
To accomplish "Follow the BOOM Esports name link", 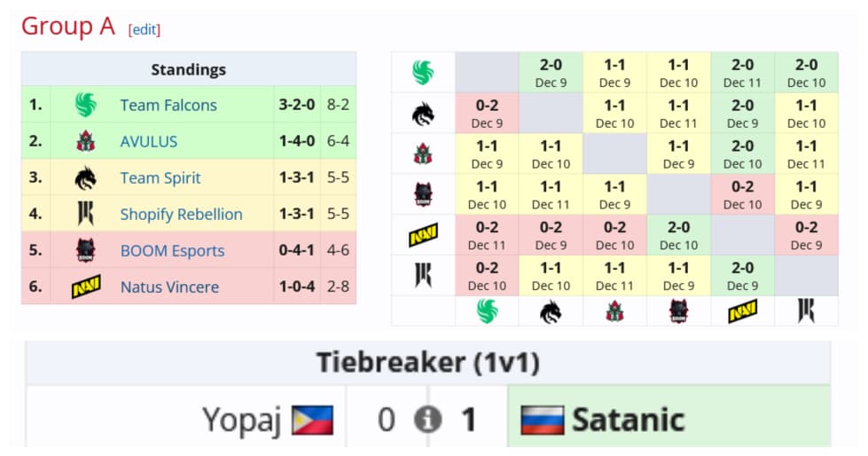I will tap(172, 251).
